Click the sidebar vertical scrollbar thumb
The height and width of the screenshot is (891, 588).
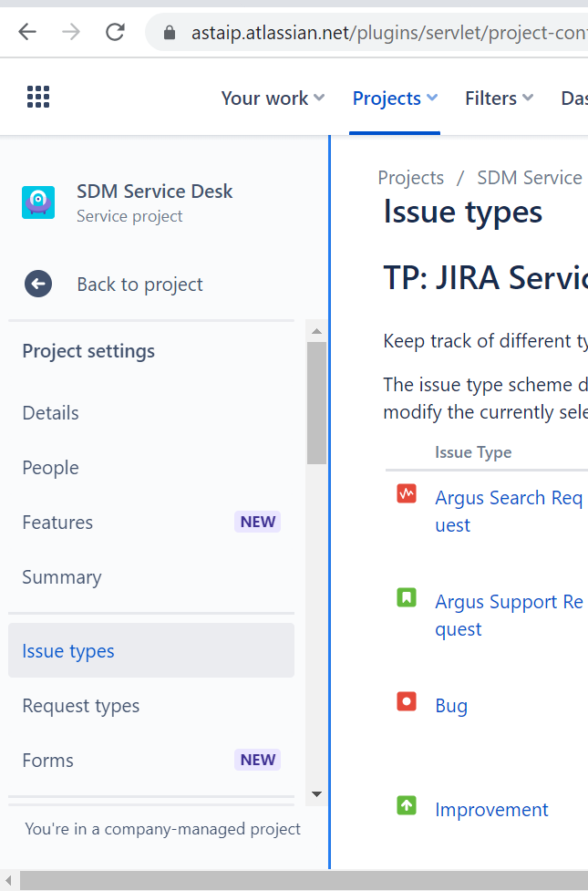pos(317,403)
